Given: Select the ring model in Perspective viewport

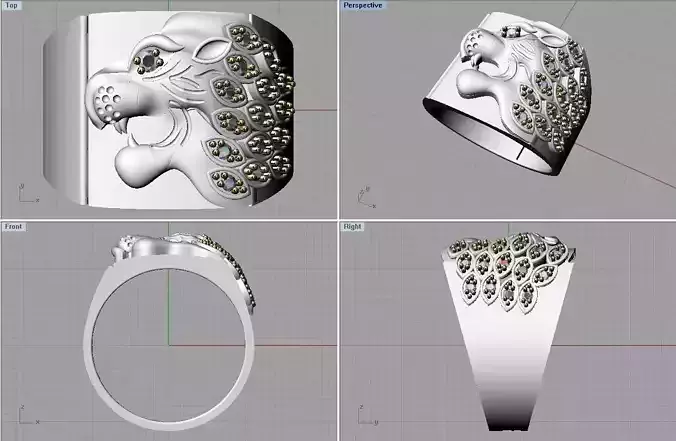Looking at the screenshot, I should click(x=507, y=93).
